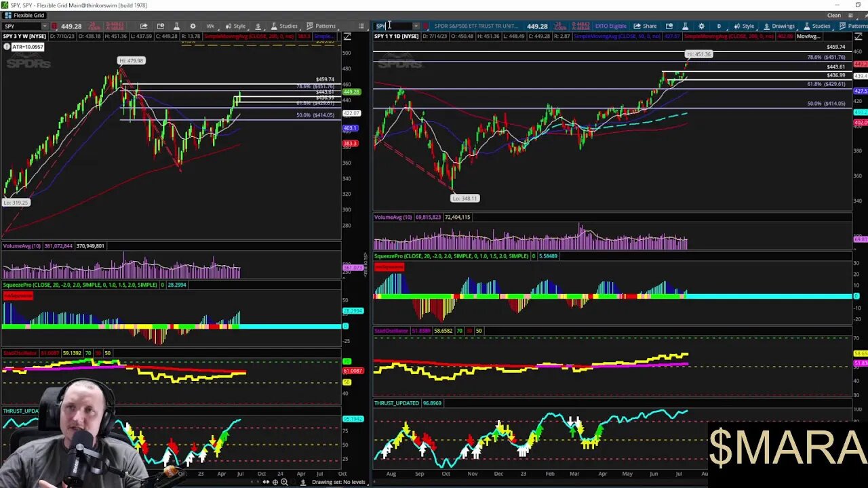Screen dimensions: 868x488
Task: Open left chart list menu icon
Action: 361,26
